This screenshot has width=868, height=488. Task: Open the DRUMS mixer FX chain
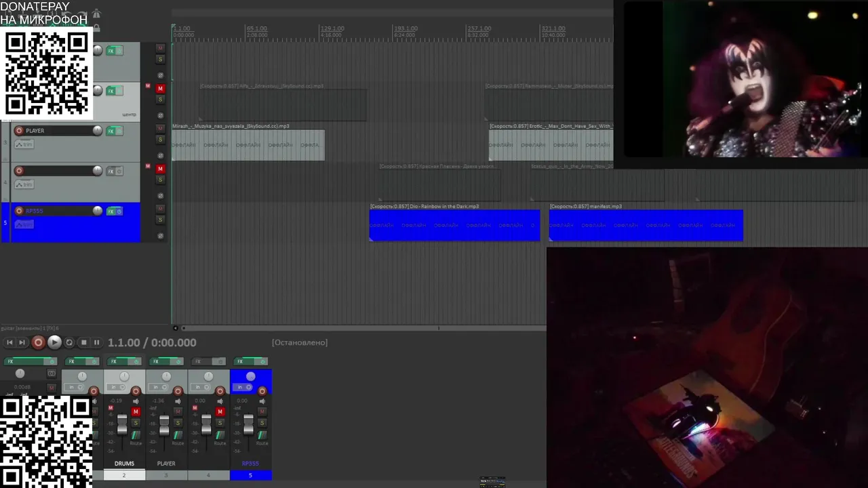point(117,361)
